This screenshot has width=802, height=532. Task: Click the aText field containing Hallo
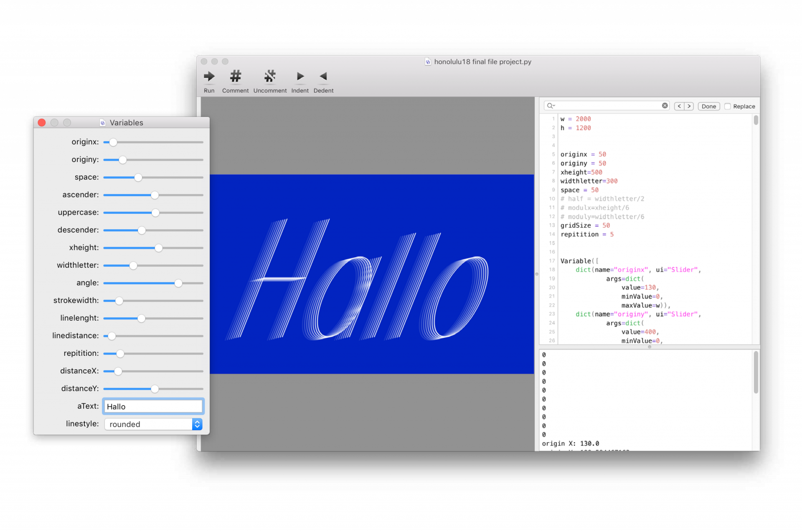pos(153,406)
